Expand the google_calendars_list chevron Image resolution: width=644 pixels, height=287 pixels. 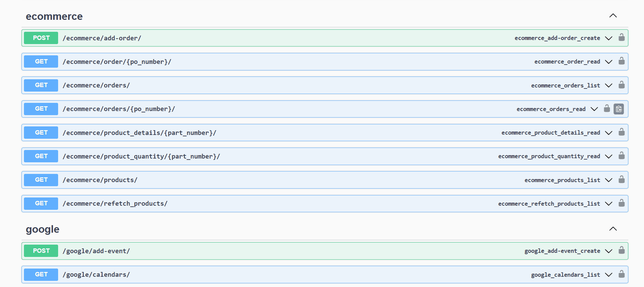click(x=608, y=275)
